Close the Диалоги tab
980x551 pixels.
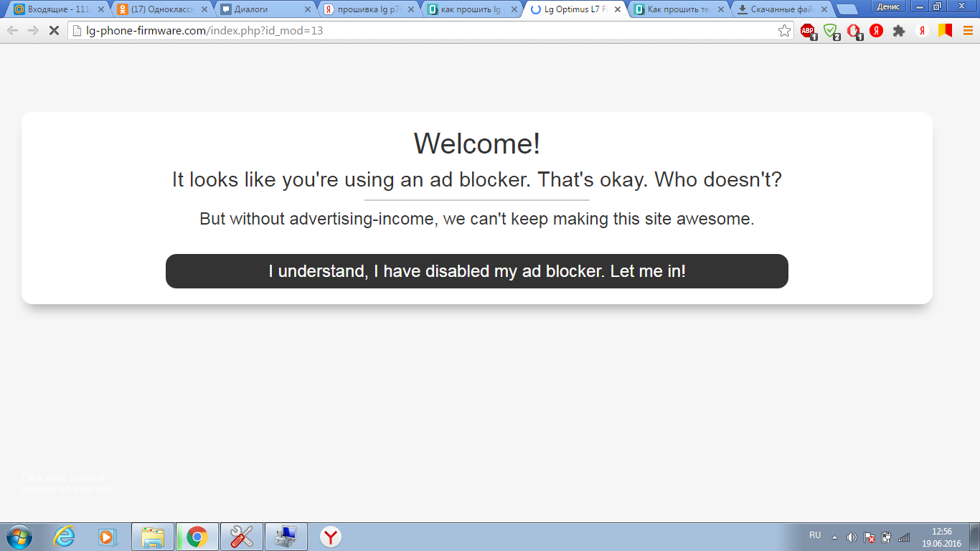click(x=308, y=10)
